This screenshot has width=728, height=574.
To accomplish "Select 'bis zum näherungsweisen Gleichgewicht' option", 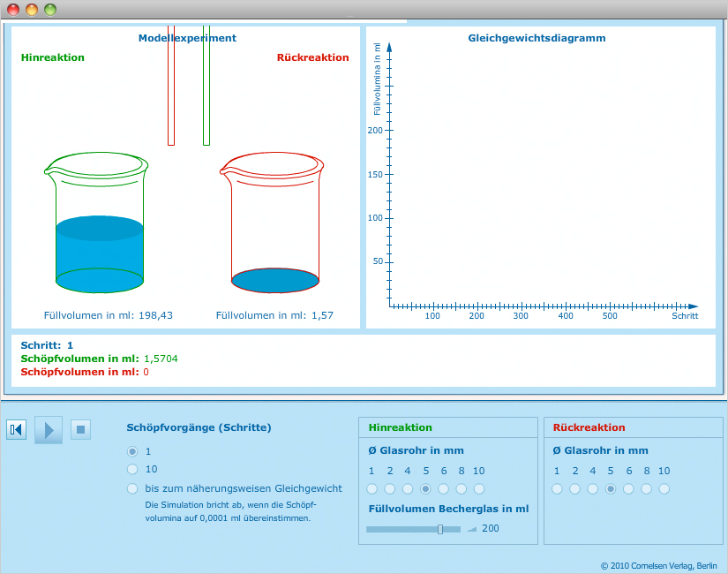I will (x=133, y=488).
